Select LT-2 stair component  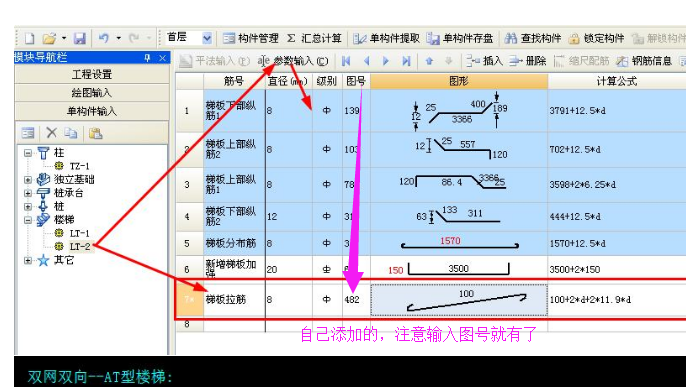tap(80, 247)
